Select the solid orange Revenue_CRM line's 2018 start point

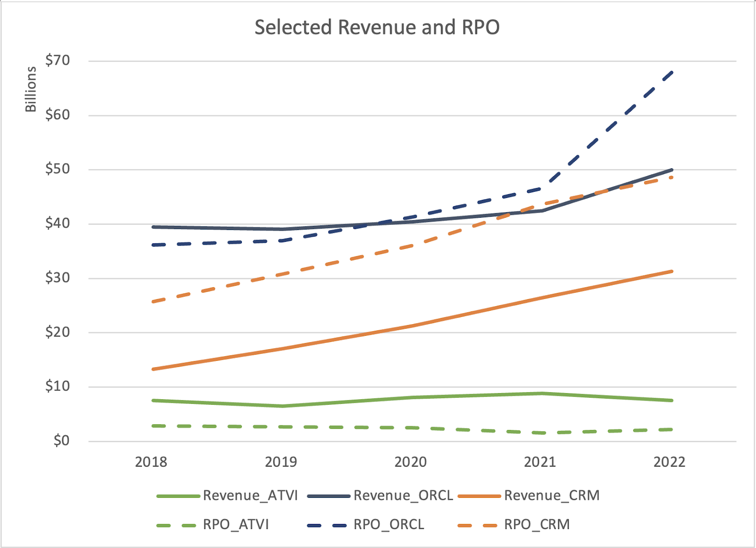pos(153,369)
